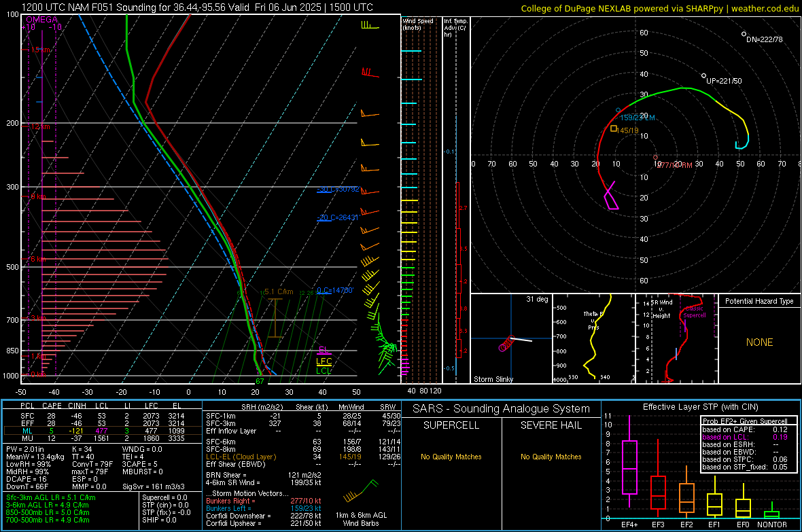Screen dimensions: 802x532
Task: Click the SHIP = 0.0 value
Action: [159, 520]
